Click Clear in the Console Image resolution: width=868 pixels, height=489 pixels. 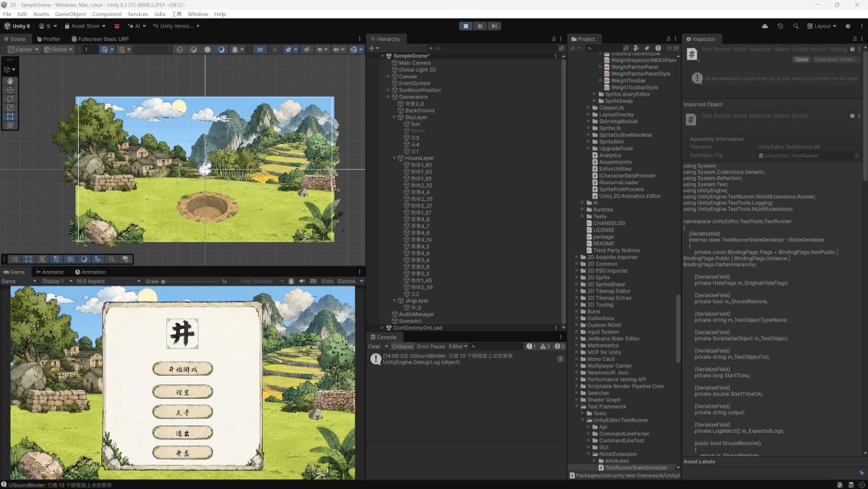375,346
